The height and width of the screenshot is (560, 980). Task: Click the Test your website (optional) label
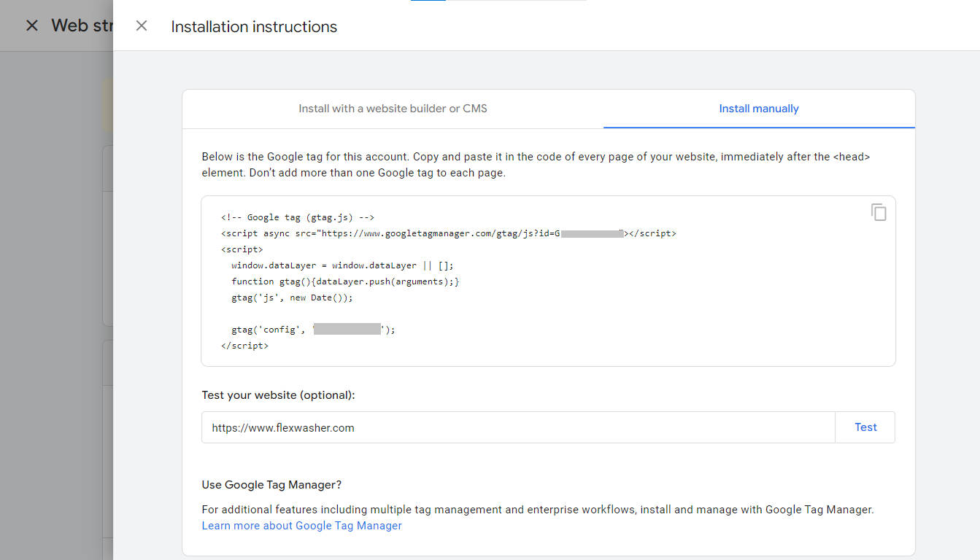[278, 395]
